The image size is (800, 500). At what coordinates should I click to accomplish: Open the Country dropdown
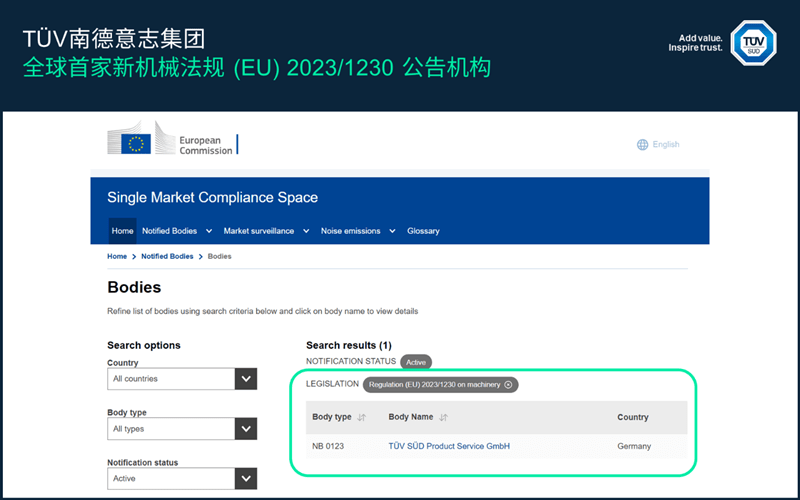coord(245,379)
